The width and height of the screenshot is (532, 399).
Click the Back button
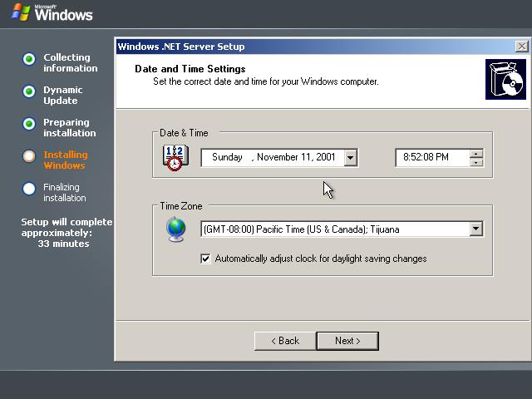(285, 341)
